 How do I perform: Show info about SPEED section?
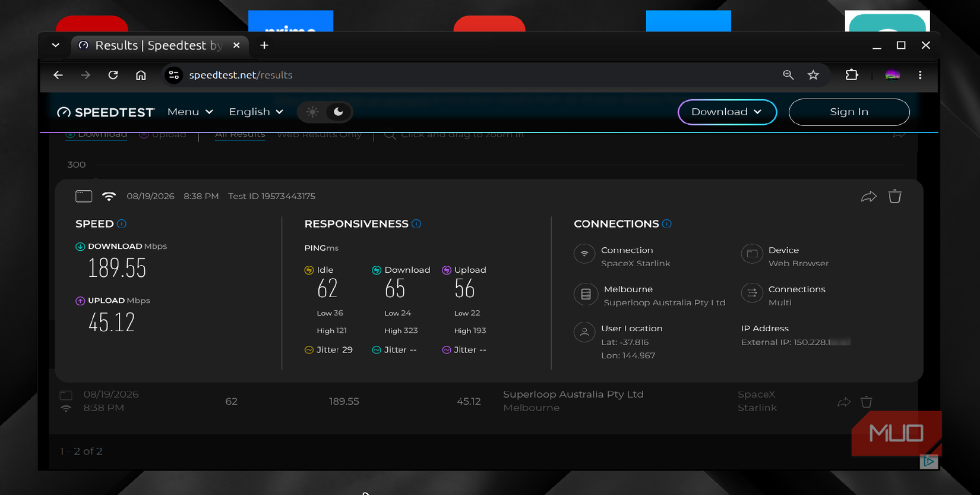coord(122,224)
